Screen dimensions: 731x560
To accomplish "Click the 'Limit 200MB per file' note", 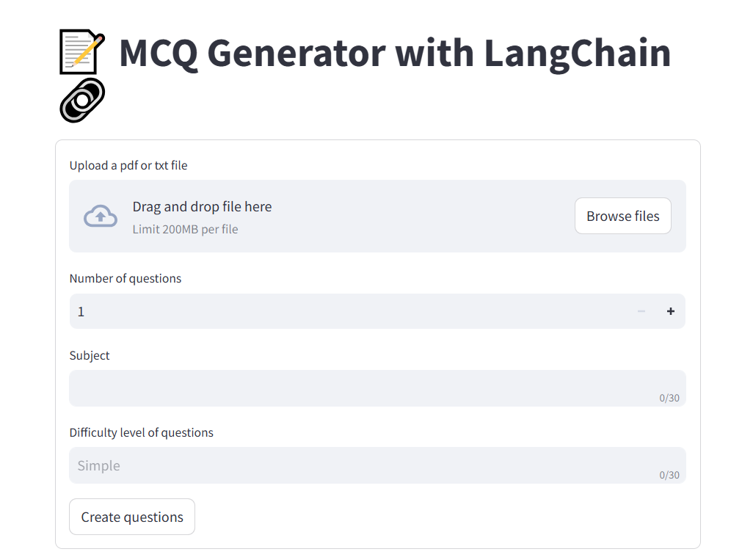I will coord(185,229).
